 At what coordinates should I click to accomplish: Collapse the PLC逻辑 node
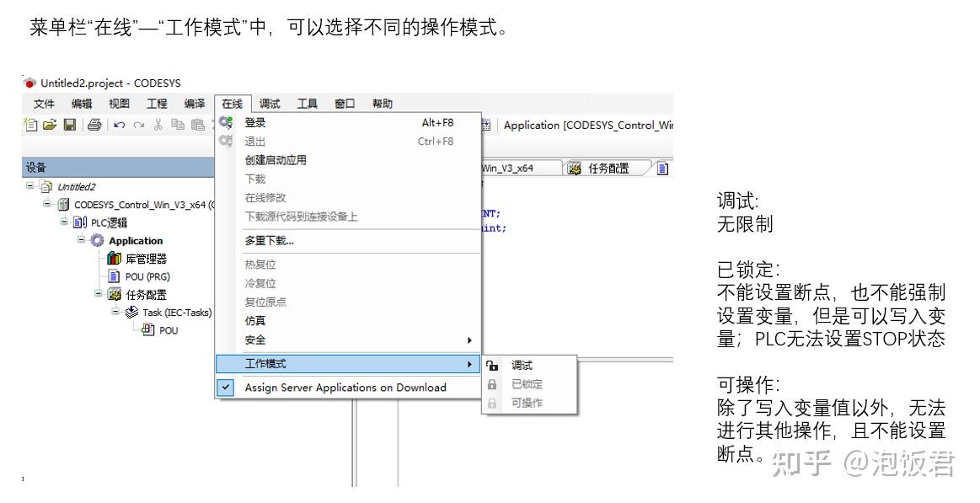(x=64, y=222)
